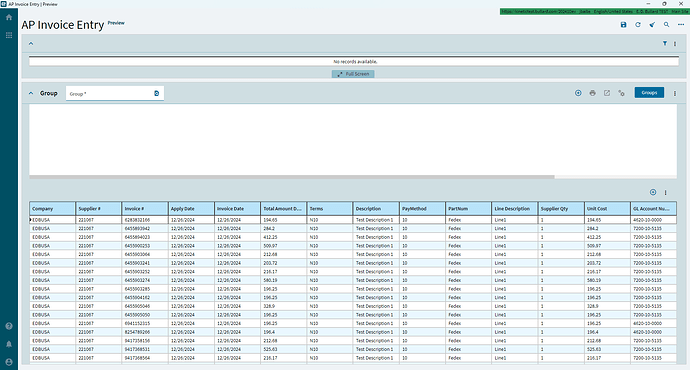Click the horizontal scrollbar under Group panel
Image resolution: width=690 pixels, height=370 pixels.
[x=292, y=177]
